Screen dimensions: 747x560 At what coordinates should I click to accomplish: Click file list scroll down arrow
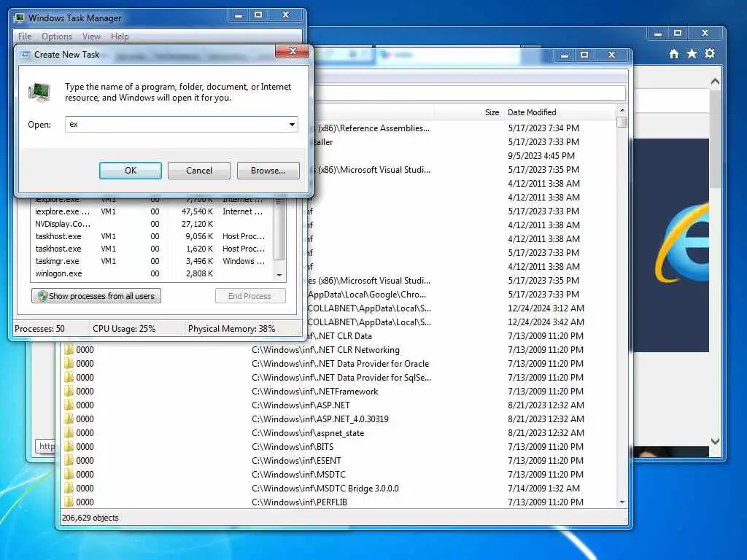[x=622, y=502]
